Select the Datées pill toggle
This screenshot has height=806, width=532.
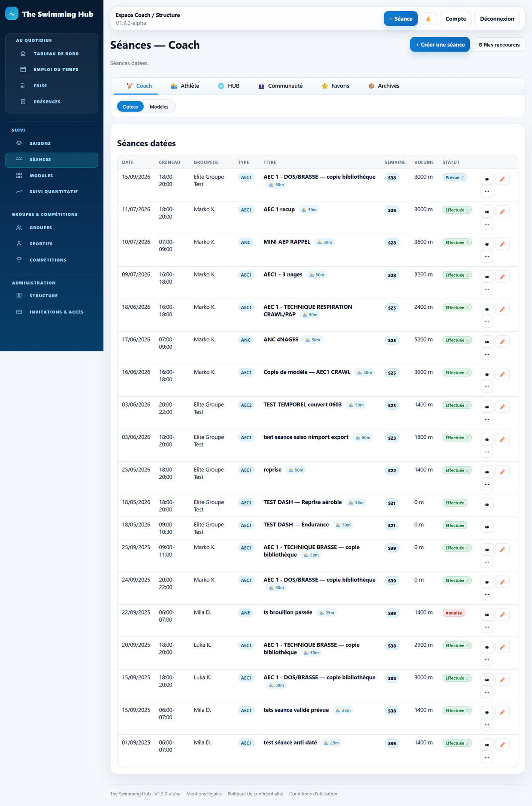[130, 107]
